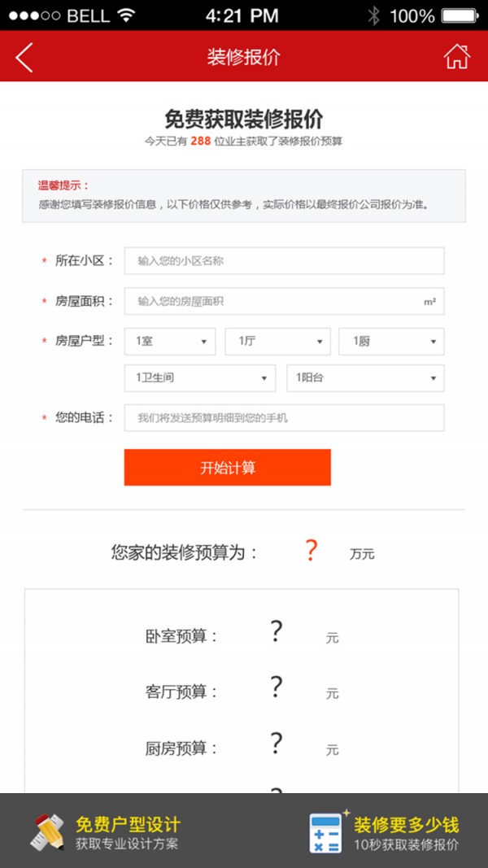Open the 1室 rooms dropdown

pos(170,342)
